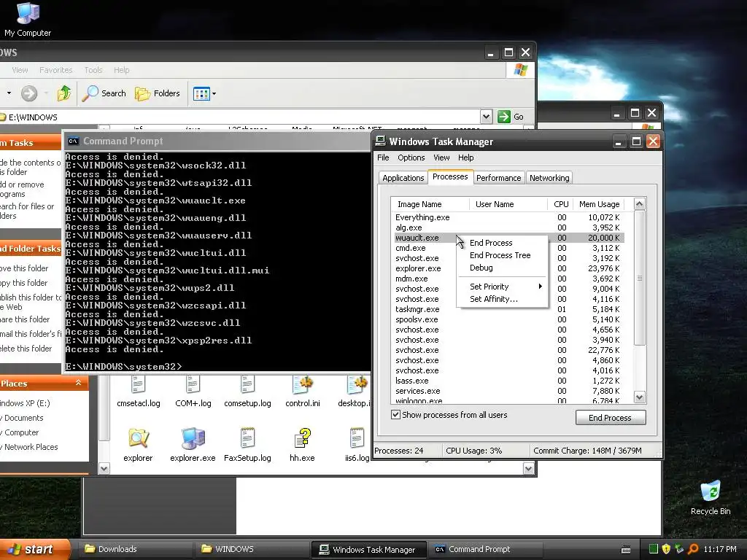Viewport: 747px width, 560px height.
Task: Sort processes by CPU column header
Action: 560,204
